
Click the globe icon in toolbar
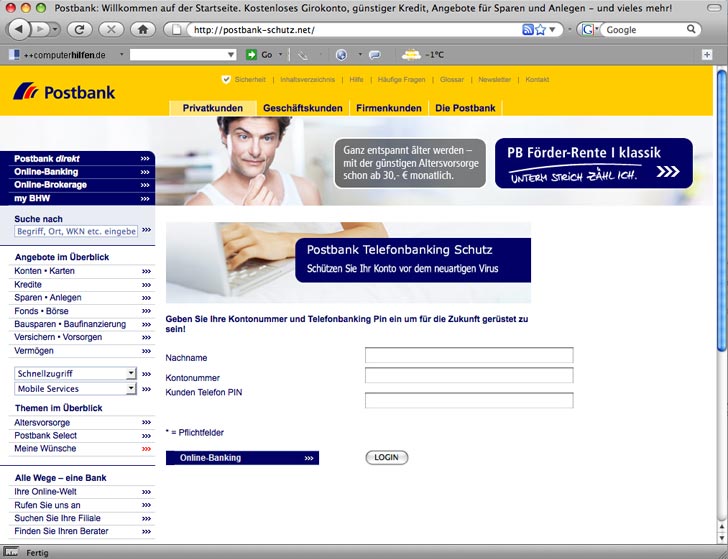341,55
